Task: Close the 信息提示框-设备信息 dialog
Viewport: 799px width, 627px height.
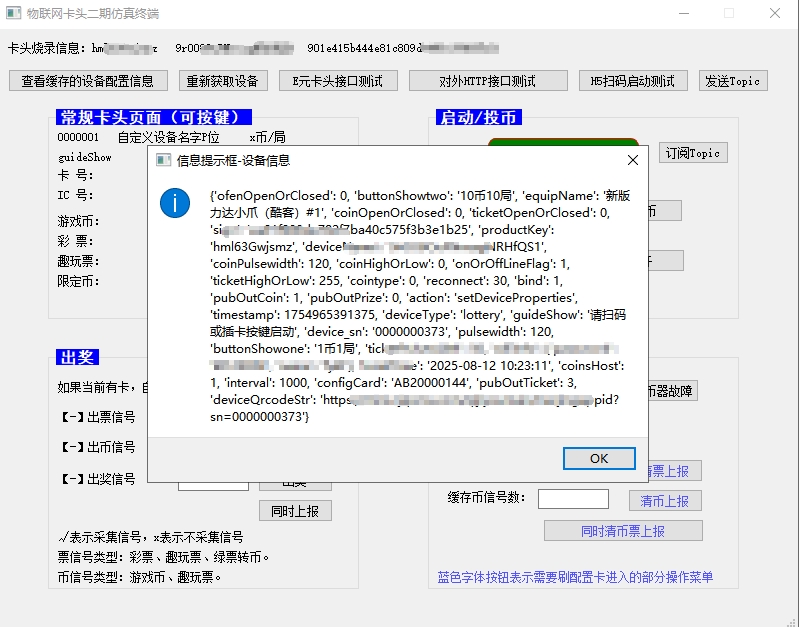Action: tap(632, 161)
